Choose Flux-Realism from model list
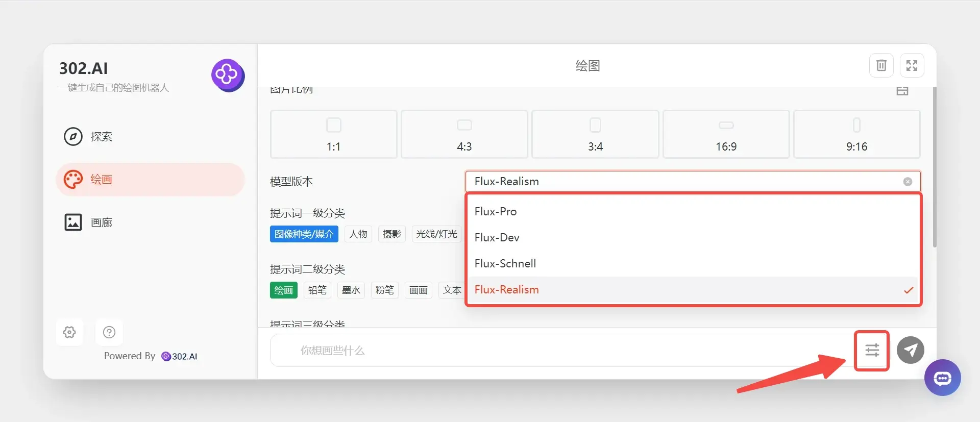980x422 pixels. pyautogui.click(x=693, y=290)
